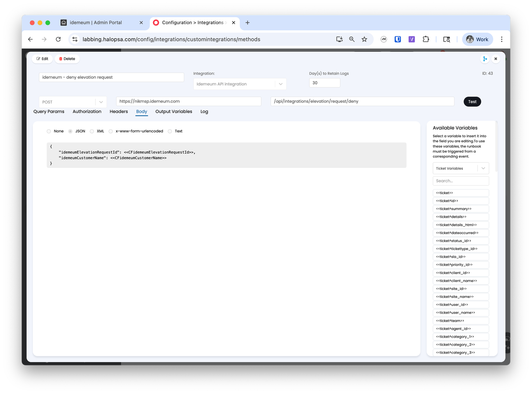The height and width of the screenshot is (394, 532).
Task: Close the Configuration Integrations tab
Action: coord(233,23)
